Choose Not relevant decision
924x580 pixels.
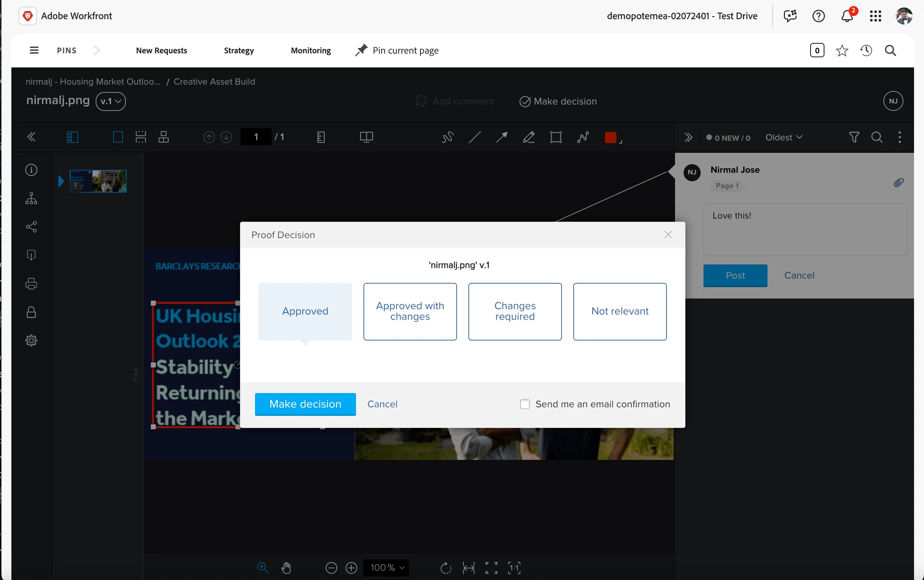coord(620,311)
